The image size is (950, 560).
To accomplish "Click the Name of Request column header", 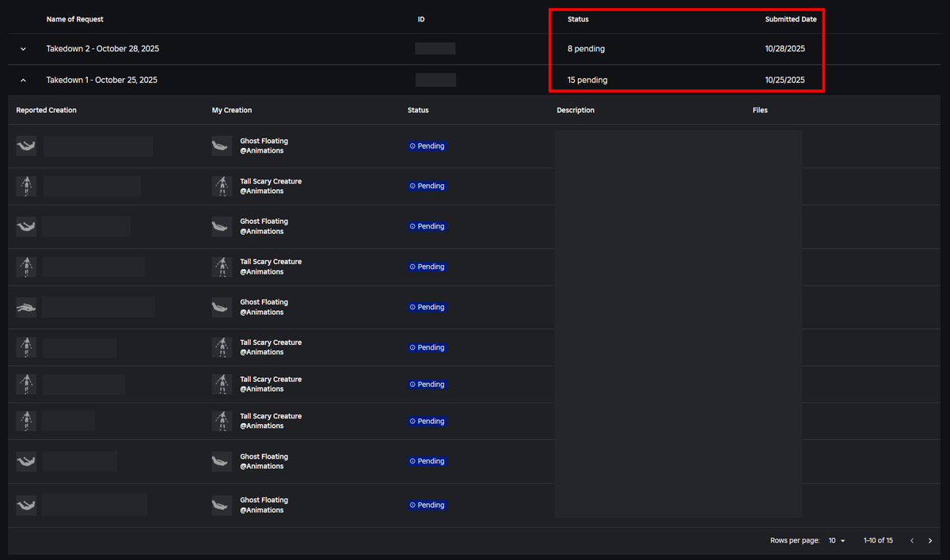I will pyautogui.click(x=75, y=19).
